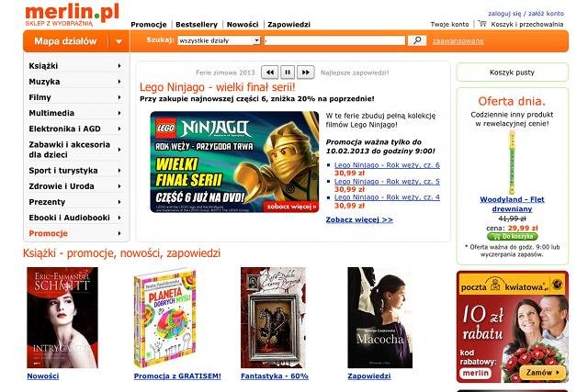Click the shopping cart icon near Koszyk
The width and height of the screenshot is (588, 392).
pos(482,24)
